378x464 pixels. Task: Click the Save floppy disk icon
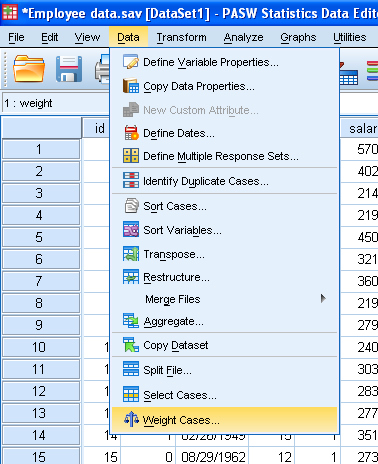pyautogui.click(x=69, y=69)
